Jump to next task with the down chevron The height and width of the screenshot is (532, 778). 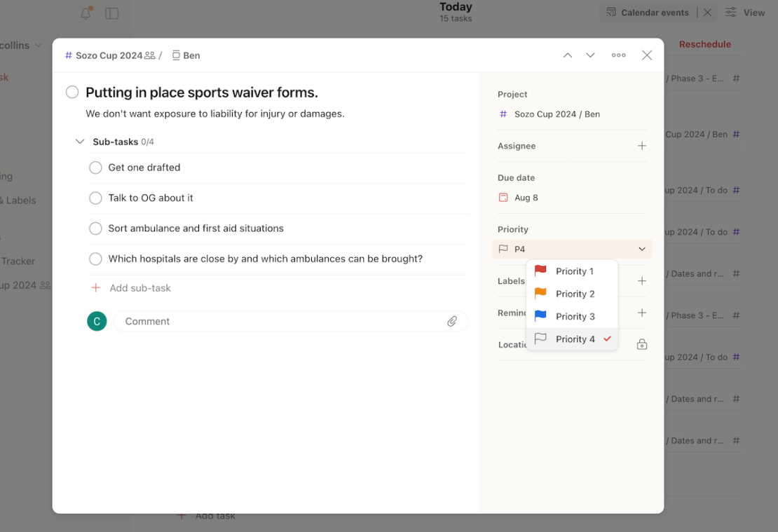tap(590, 55)
